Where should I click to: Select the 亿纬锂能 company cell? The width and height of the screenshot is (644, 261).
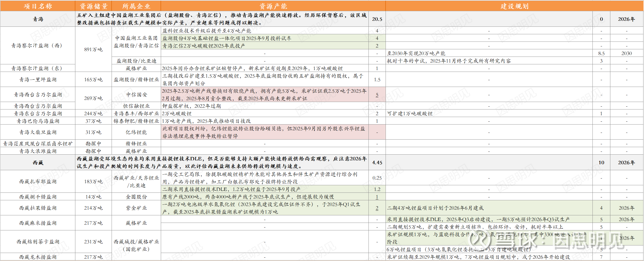tap(136, 132)
